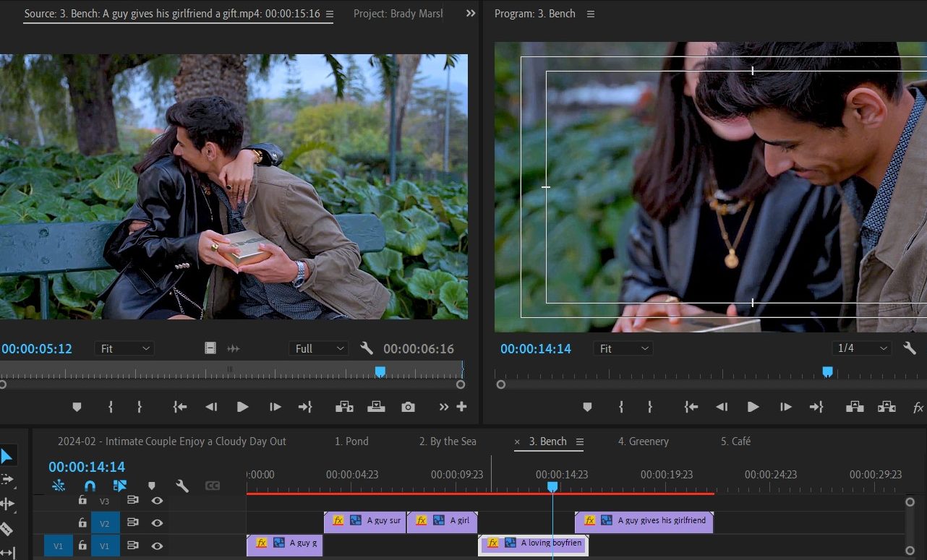Choose the Track Select Forward tool
Image resolution: width=927 pixels, height=560 pixels.
pos(7,479)
